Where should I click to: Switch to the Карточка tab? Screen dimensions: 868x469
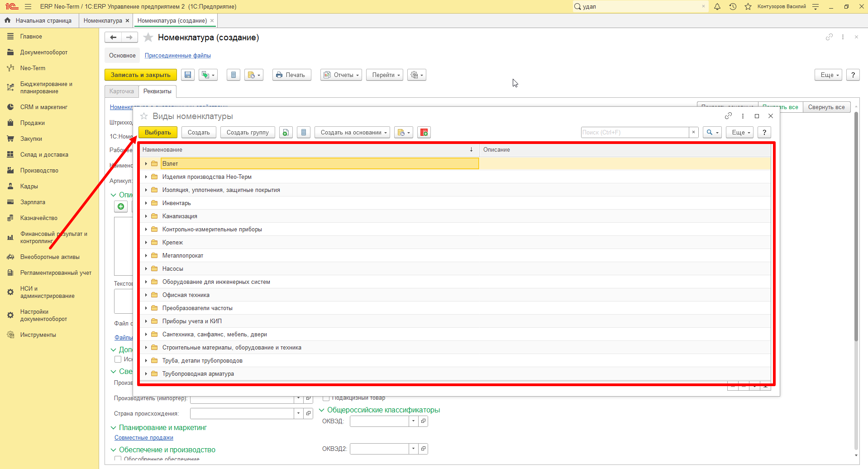pos(122,91)
